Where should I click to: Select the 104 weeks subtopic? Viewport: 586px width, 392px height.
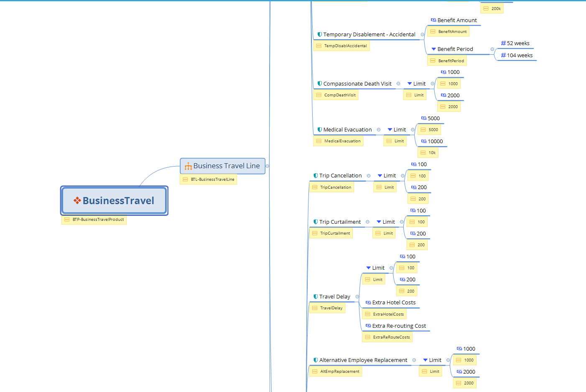[520, 56]
